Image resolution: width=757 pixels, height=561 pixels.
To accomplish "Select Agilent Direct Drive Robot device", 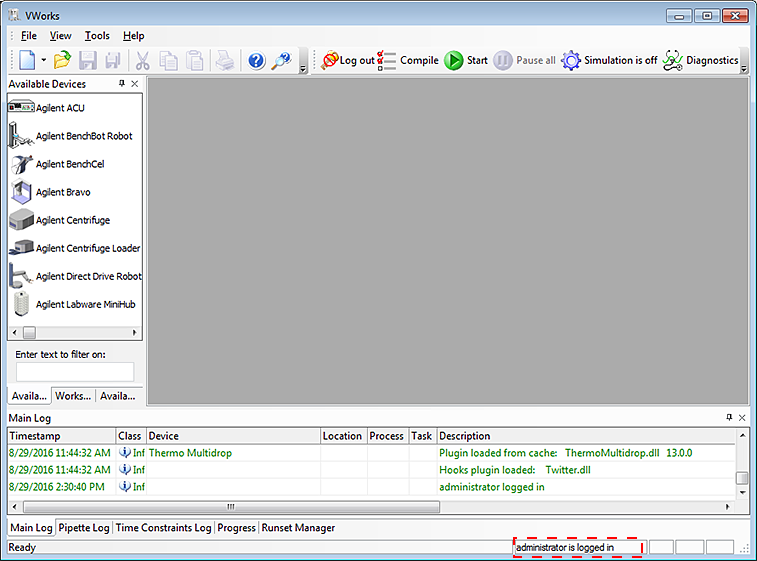I will coord(75,276).
